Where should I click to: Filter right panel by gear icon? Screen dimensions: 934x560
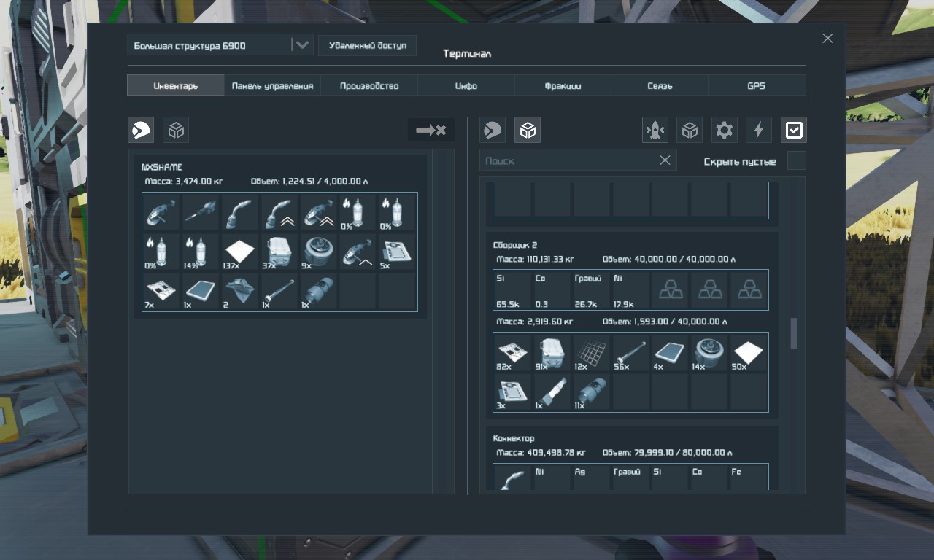[724, 130]
